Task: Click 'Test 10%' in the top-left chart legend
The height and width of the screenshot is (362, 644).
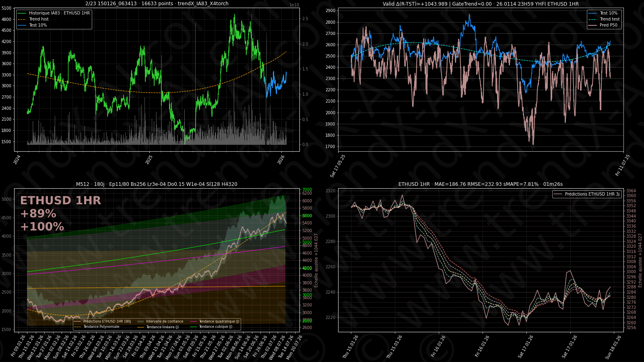Action: 38,25
